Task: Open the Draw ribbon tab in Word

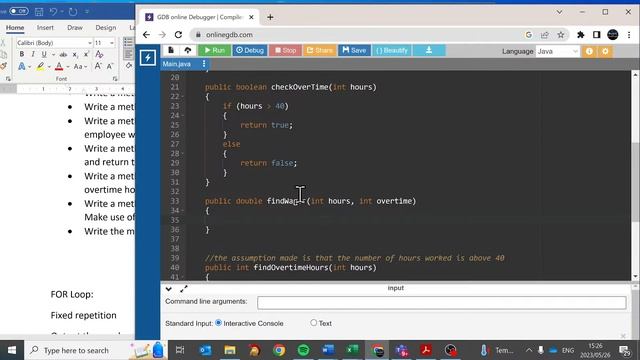Action: [75, 27]
